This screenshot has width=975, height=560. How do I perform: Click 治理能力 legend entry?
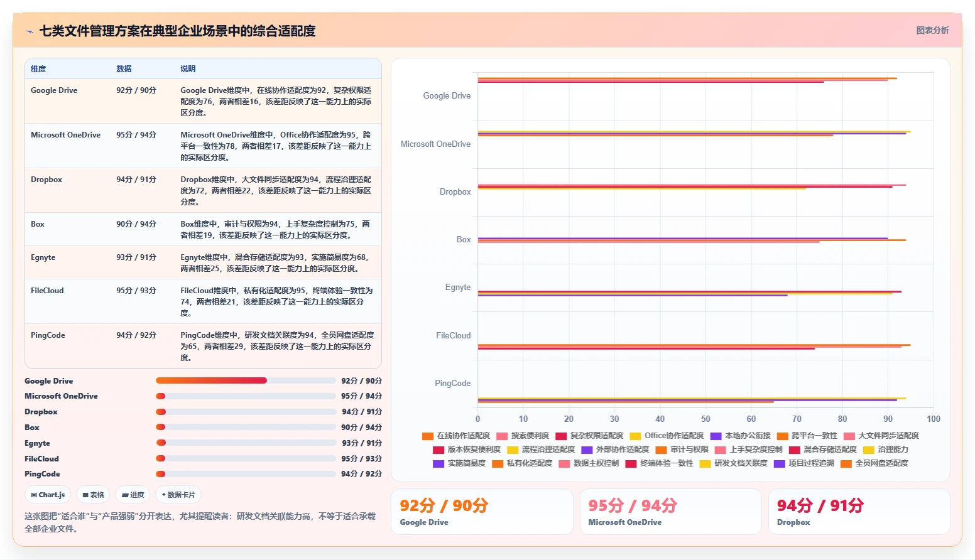886,450
